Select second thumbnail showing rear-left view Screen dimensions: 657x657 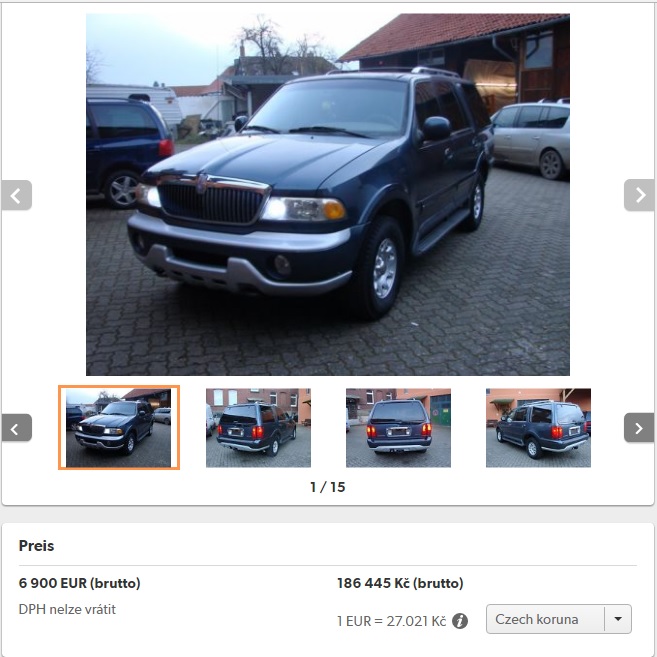coord(258,428)
